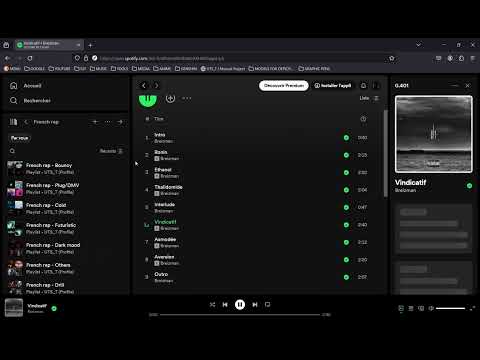Switch to the Spotify browser tab
This screenshot has width=480, height=360.
click(x=49, y=45)
